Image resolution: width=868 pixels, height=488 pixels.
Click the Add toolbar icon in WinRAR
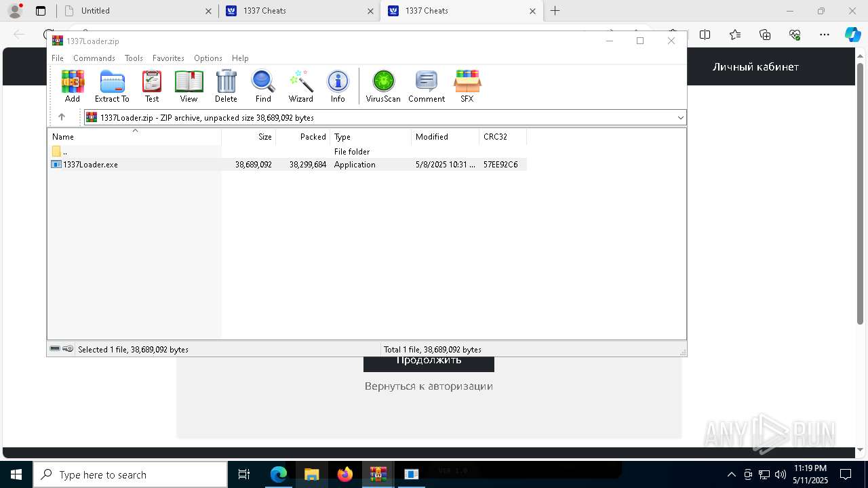pyautogui.click(x=73, y=86)
